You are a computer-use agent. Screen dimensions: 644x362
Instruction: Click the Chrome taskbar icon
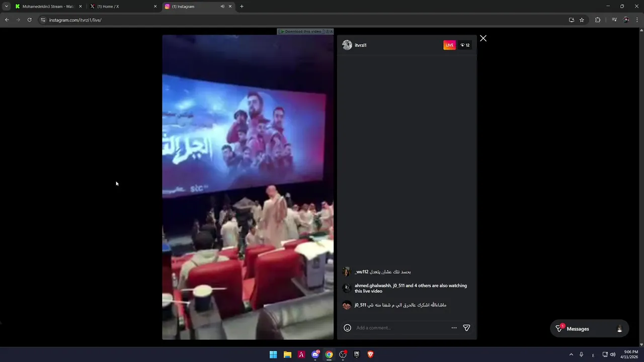[329, 354]
